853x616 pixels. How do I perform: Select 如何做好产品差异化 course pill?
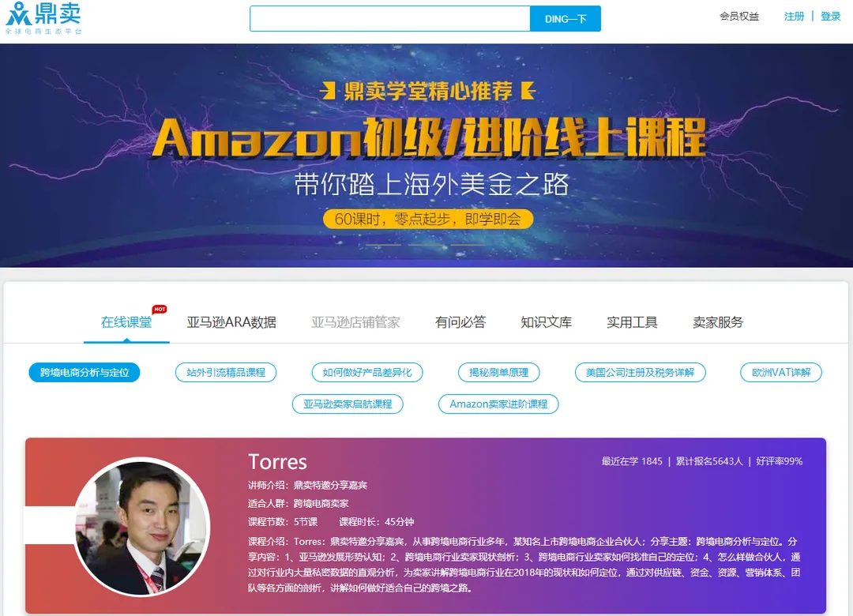tap(367, 372)
